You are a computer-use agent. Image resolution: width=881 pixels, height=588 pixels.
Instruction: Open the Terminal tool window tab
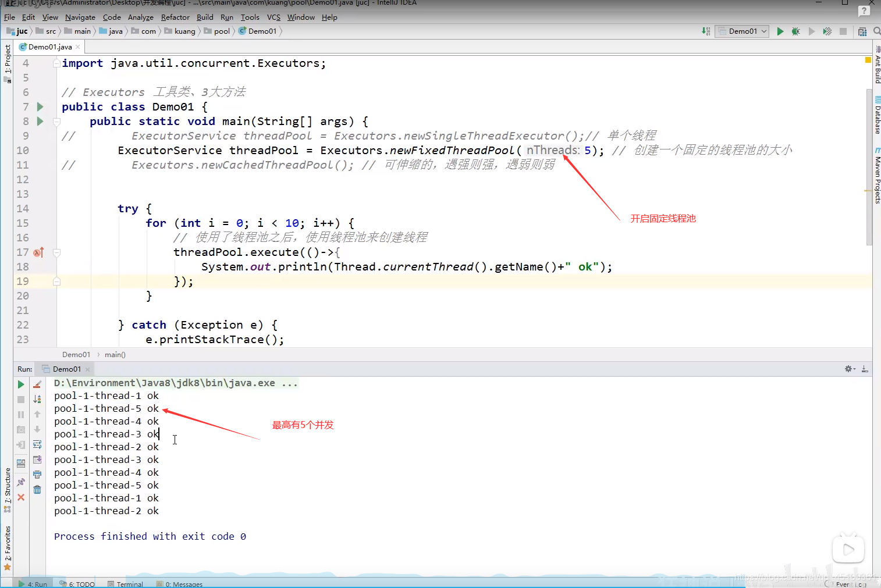pos(126,584)
